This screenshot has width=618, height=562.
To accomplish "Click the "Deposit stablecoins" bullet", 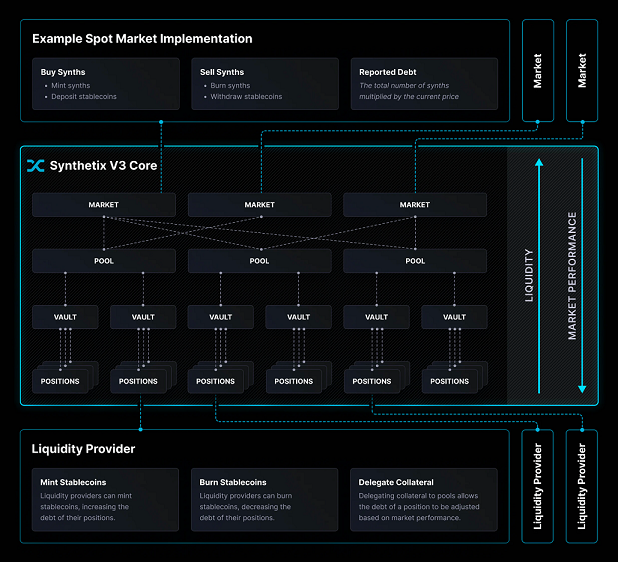I will pyautogui.click(x=84, y=97).
